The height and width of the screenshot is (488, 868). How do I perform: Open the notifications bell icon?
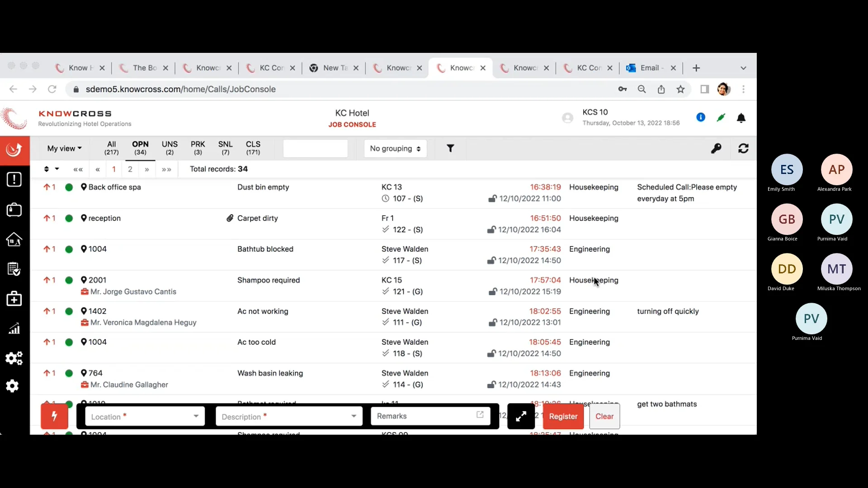click(x=741, y=118)
